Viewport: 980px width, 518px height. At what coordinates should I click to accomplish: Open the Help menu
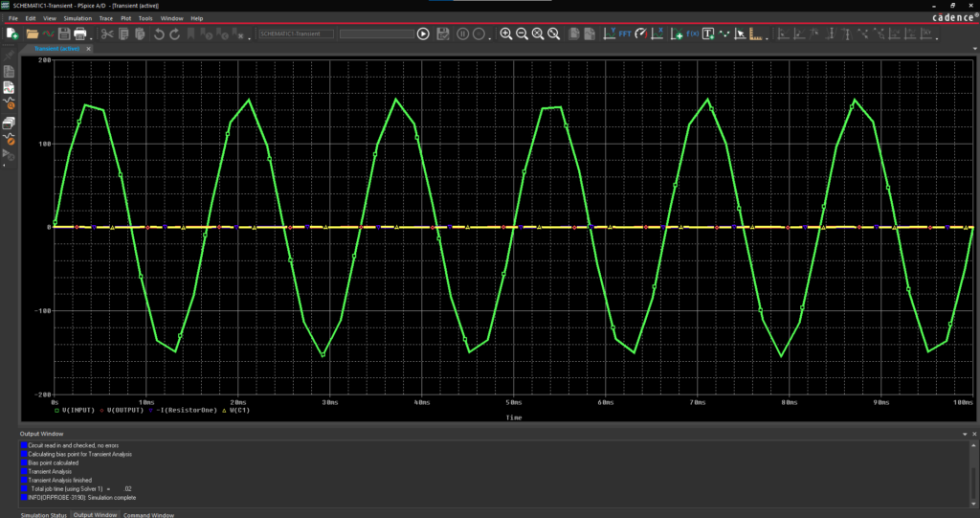197,18
